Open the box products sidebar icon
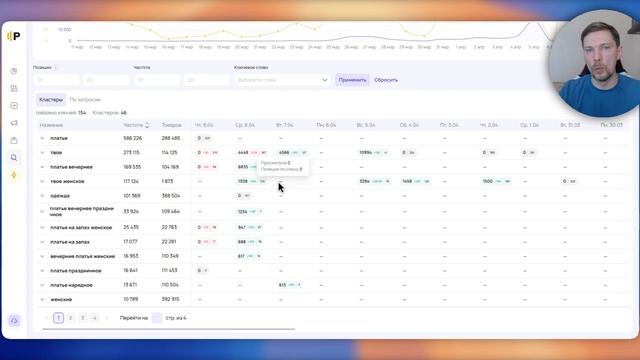 coord(14,140)
